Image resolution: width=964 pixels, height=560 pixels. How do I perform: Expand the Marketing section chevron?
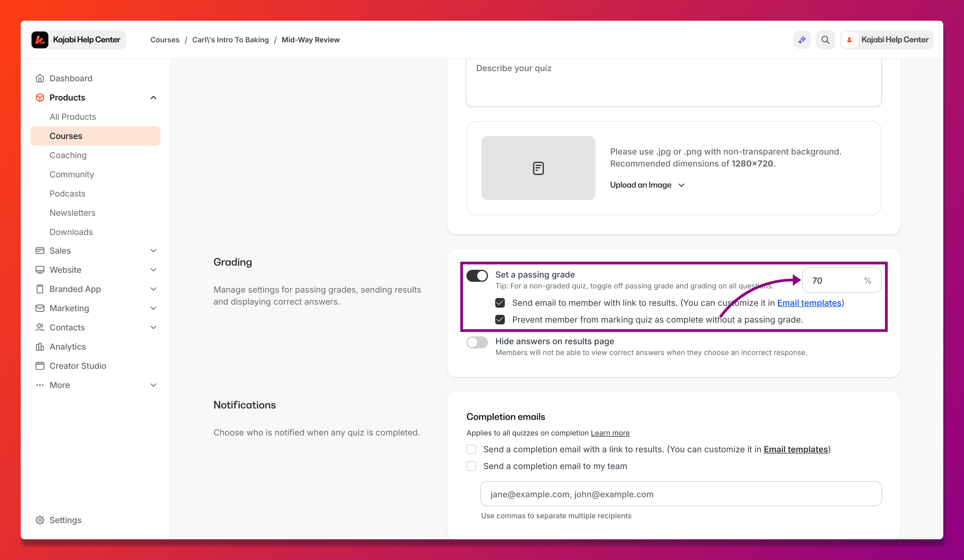click(x=153, y=308)
